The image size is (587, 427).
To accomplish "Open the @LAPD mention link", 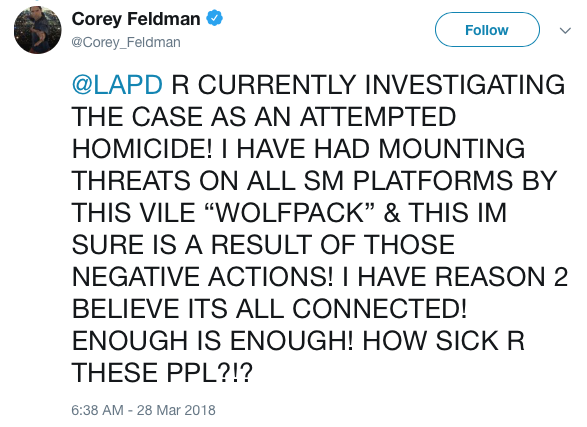I will click(x=117, y=85).
